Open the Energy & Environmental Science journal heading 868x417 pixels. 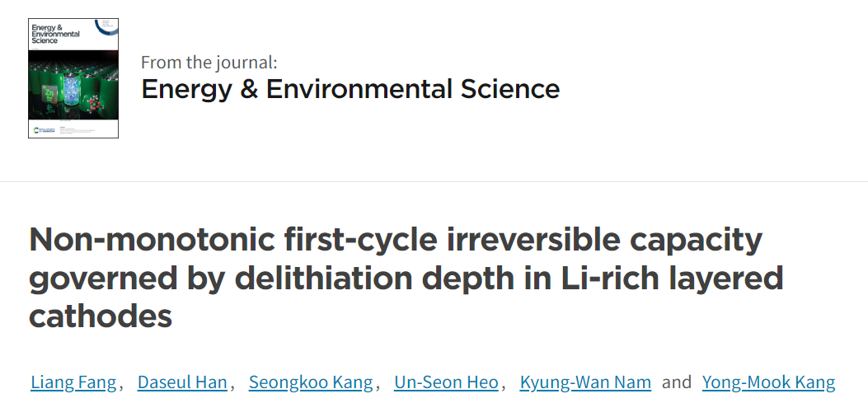pos(350,89)
